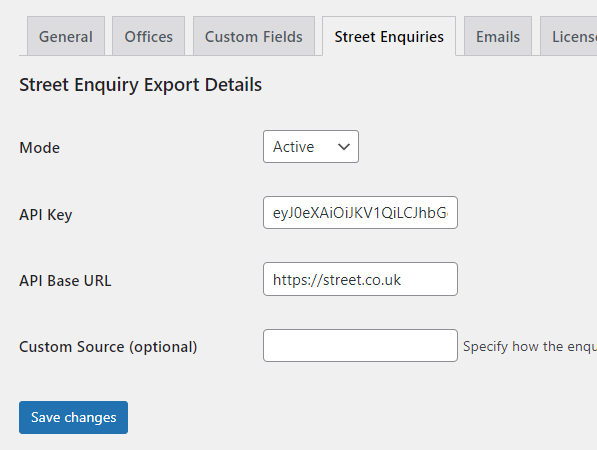Click the Mode field label
597x450 pixels.
tap(40, 148)
